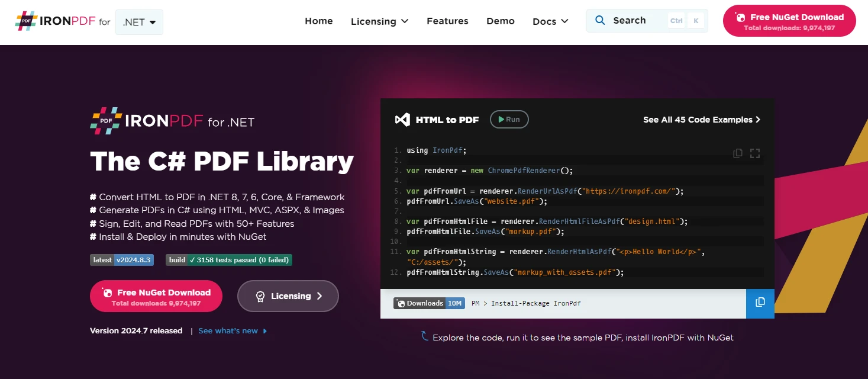
Task: Expand the Licensing navigation menu
Action: click(x=380, y=21)
